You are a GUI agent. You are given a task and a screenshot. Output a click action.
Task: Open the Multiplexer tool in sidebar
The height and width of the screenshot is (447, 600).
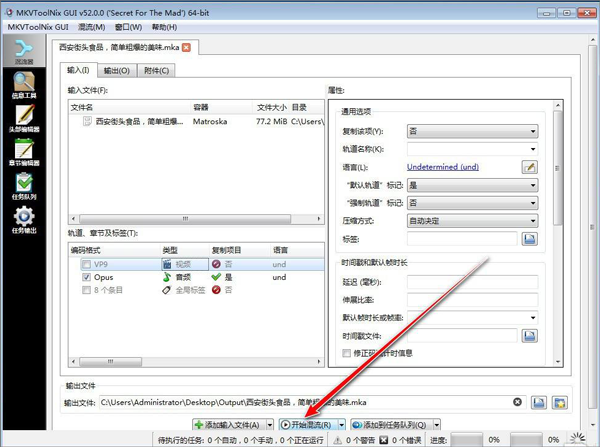coord(24,51)
